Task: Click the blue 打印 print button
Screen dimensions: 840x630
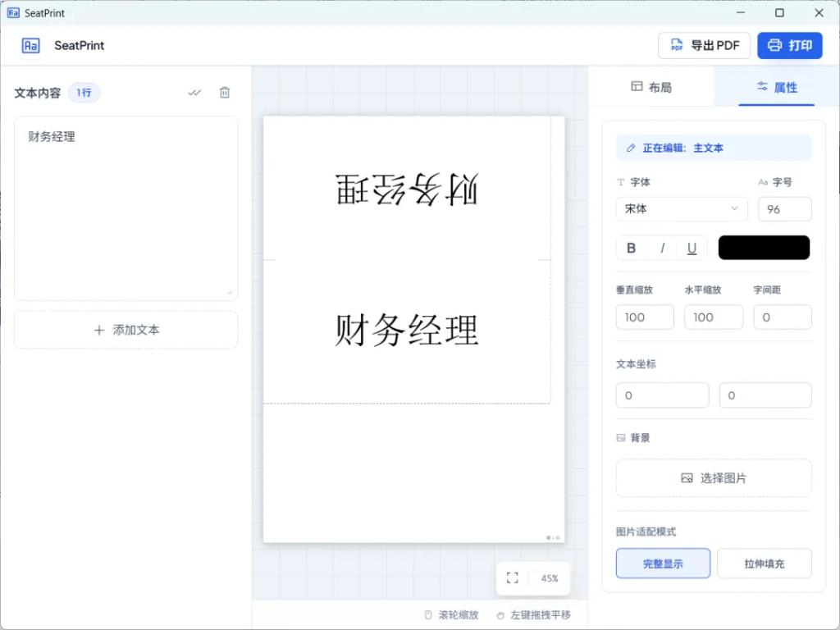Action: pos(790,46)
